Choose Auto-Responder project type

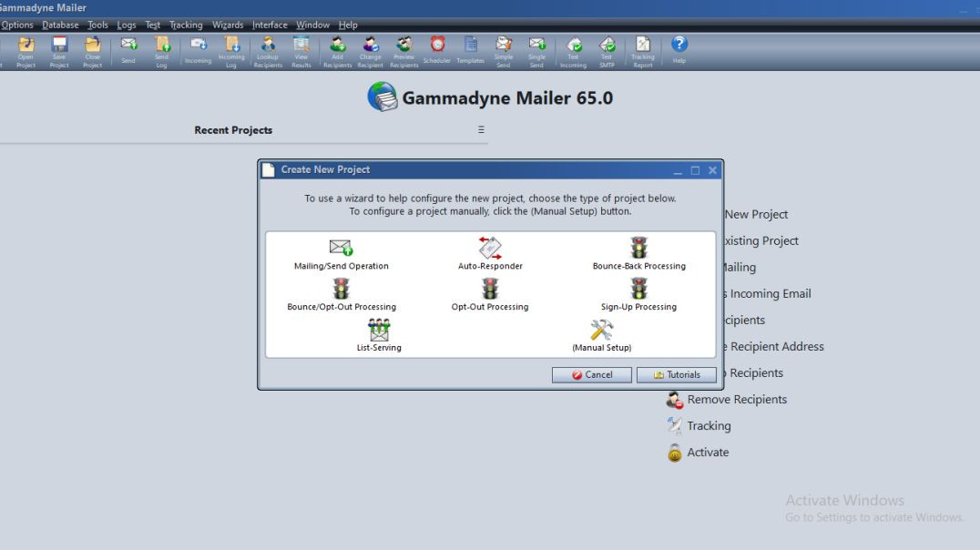(490, 254)
